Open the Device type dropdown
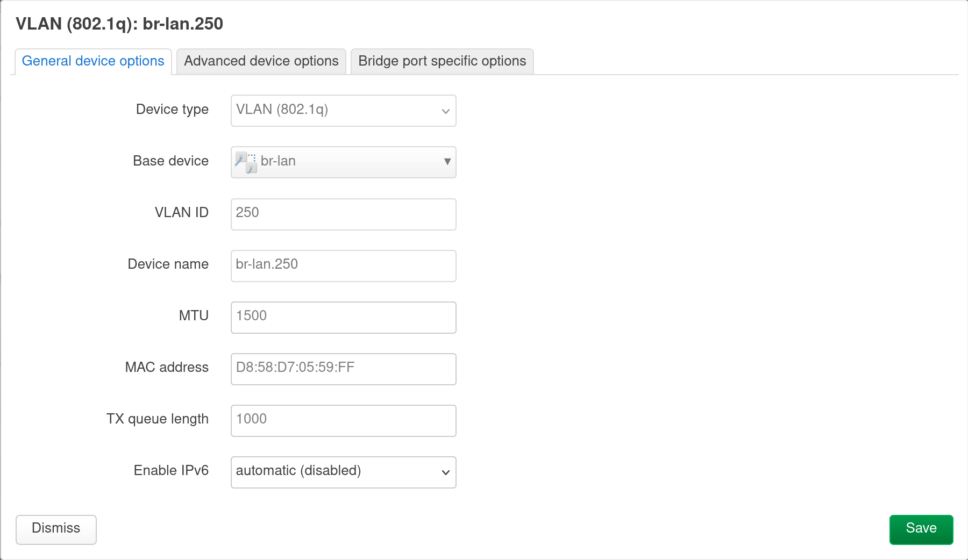The image size is (968, 560). click(343, 111)
